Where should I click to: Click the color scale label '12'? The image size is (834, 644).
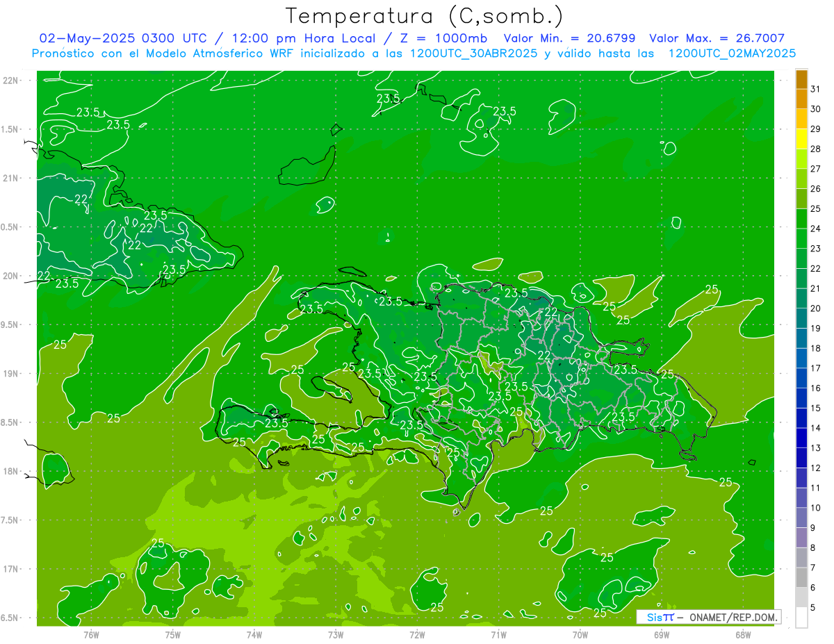pyautogui.click(x=816, y=468)
